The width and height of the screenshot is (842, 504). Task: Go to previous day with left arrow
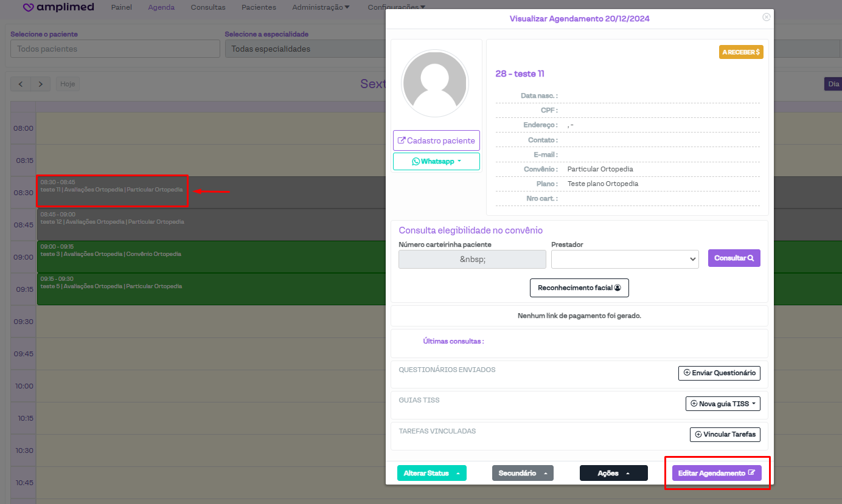click(x=21, y=84)
